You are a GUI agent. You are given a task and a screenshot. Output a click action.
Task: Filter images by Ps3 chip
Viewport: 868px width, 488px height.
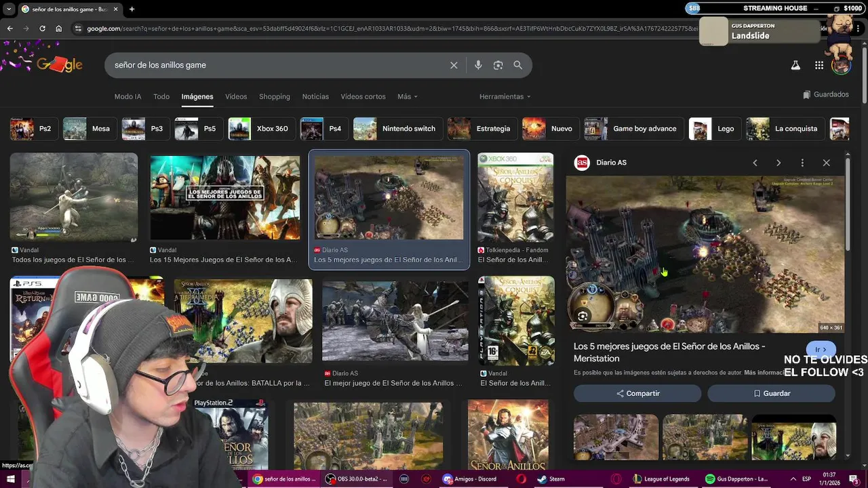pyautogui.click(x=145, y=129)
